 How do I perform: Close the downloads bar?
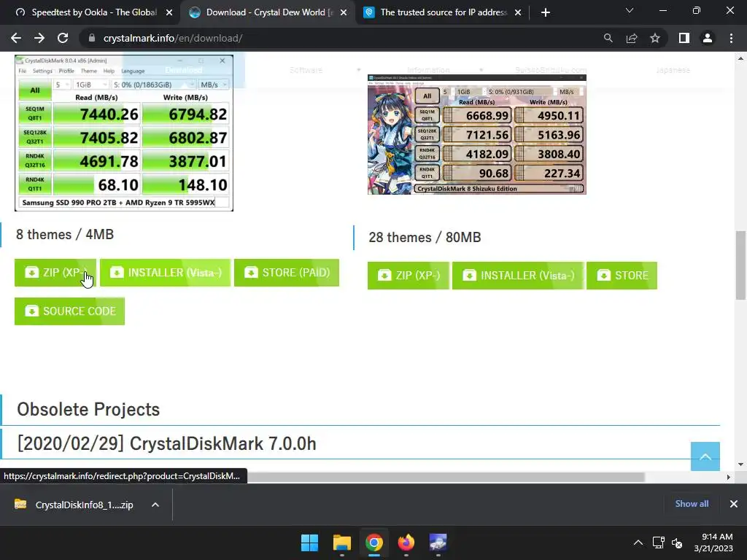734,504
